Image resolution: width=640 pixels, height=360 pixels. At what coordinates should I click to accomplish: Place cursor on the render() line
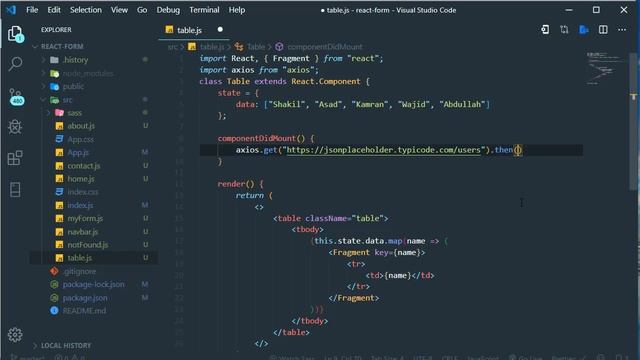pyautogui.click(x=240, y=184)
